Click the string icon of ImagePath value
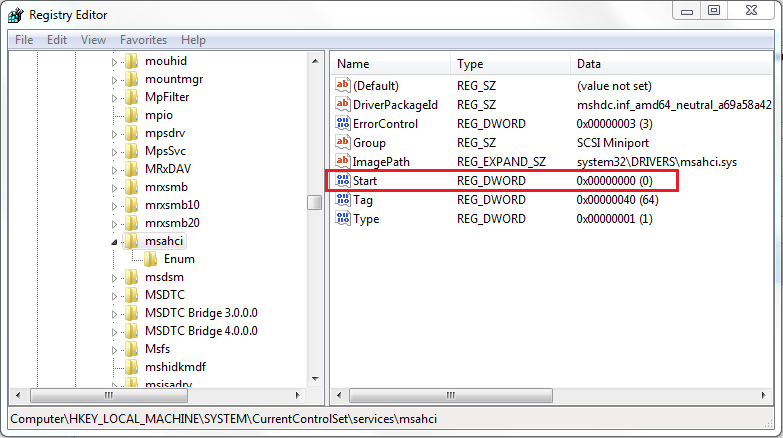This screenshot has width=783, height=438. (x=343, y=161)
